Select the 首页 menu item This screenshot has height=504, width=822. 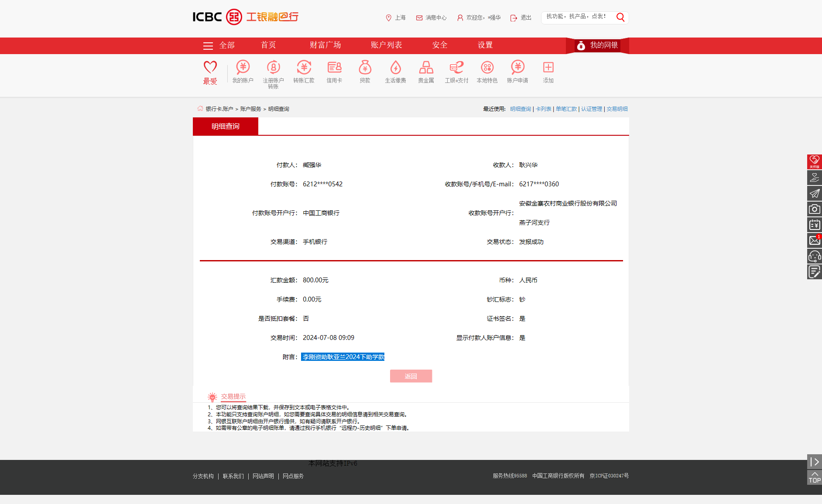[x=268, y=45]
